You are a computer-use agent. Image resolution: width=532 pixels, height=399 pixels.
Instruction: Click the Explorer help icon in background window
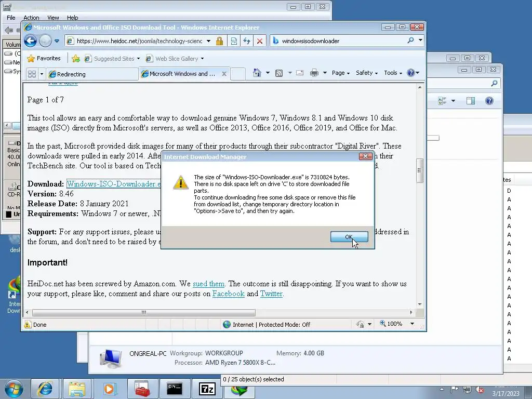coord(489,101)
